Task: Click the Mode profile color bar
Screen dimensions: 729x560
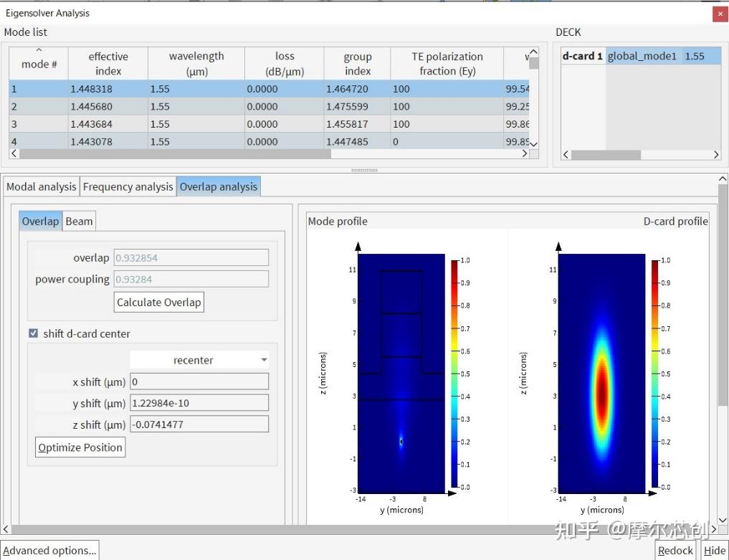Action: (454, 374)
